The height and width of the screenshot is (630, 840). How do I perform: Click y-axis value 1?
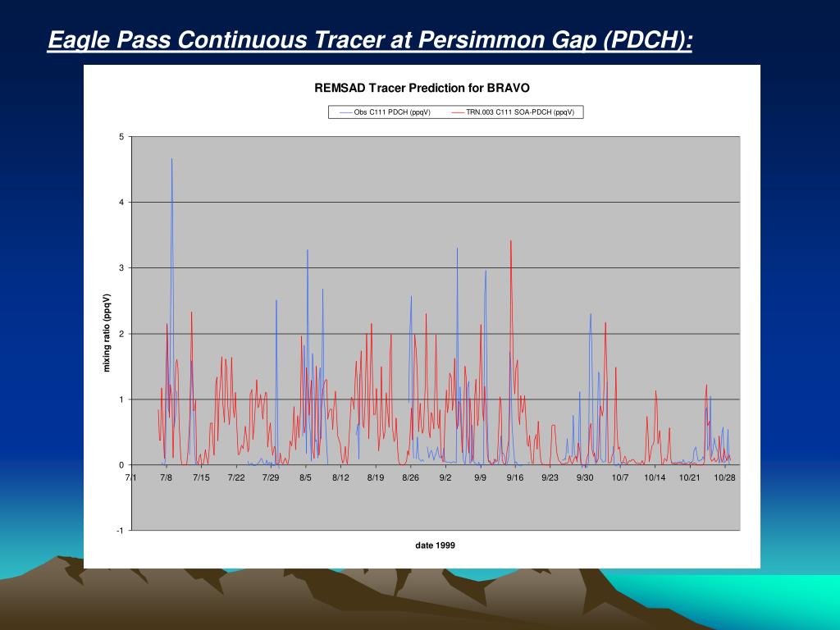click(x=121, y=399)
